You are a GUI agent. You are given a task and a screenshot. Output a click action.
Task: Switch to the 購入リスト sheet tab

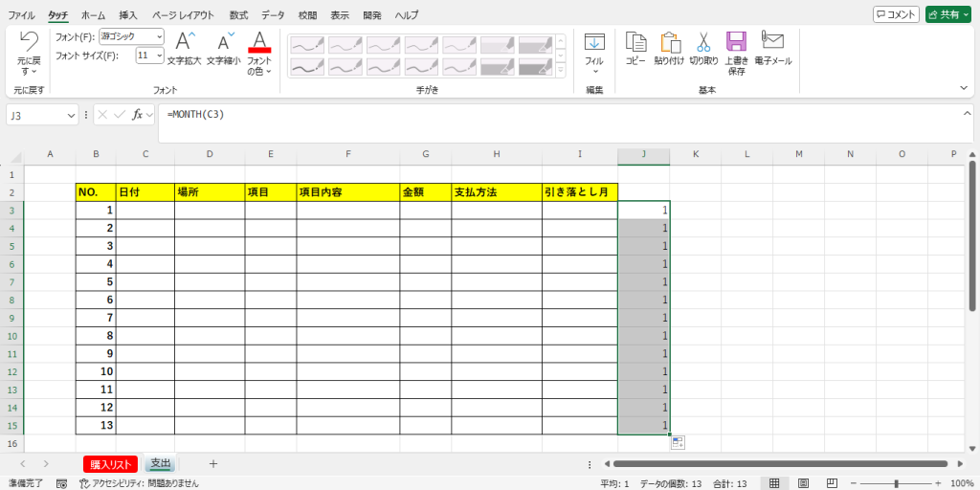110,464
